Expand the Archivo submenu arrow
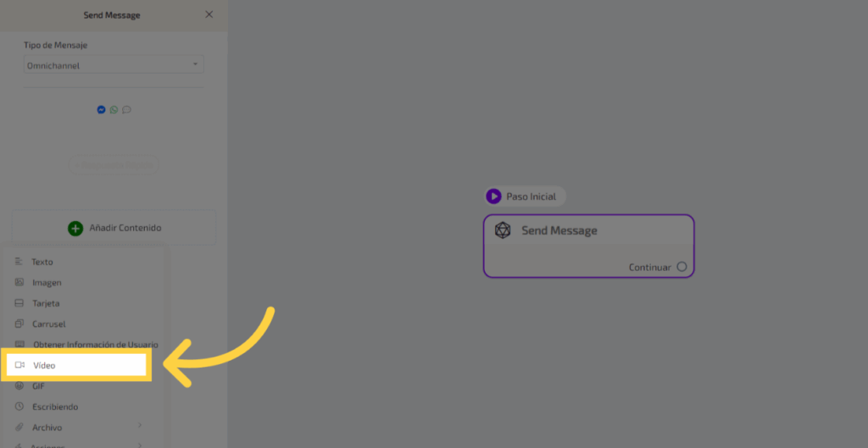Viewport: 868px width, 448px height. point(140,425)
